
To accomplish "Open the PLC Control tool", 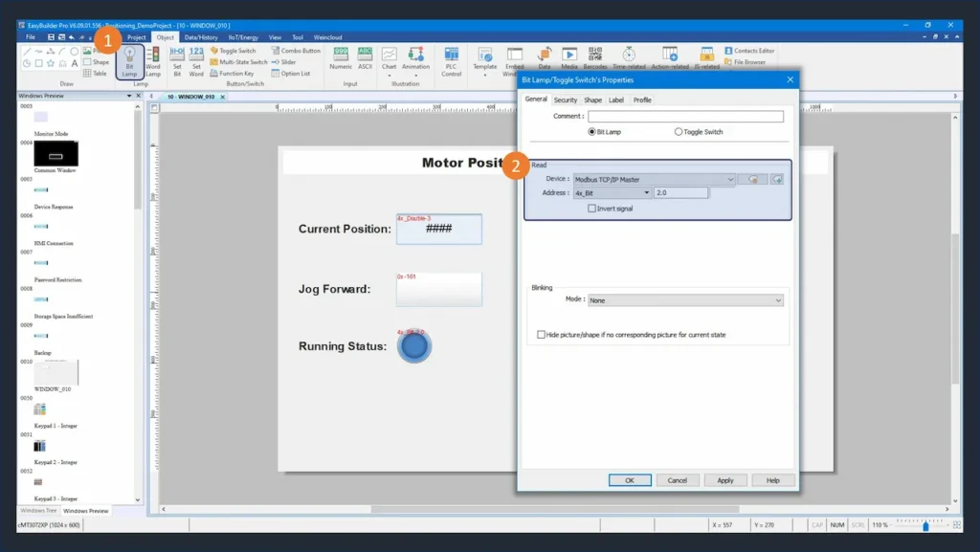I will (452, 61).
